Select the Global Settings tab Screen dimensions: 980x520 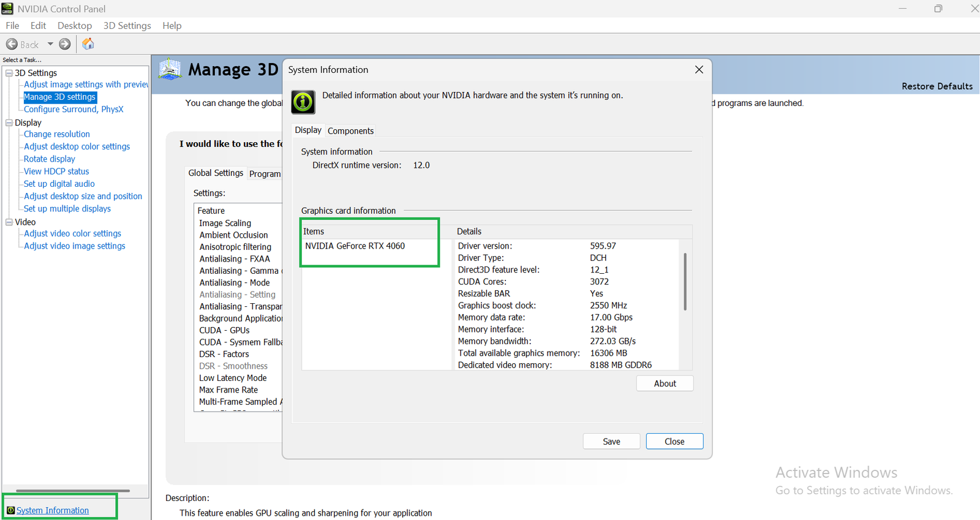pyautogui.click(x=216, y=173)
